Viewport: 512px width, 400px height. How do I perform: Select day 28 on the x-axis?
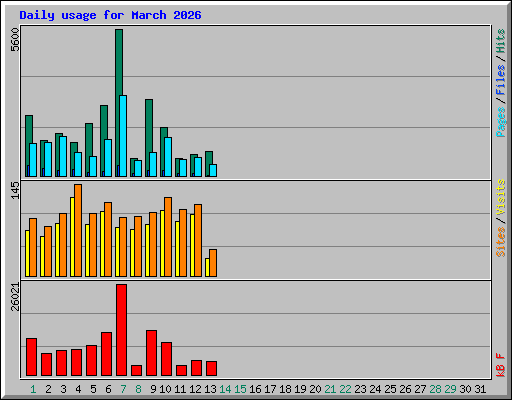click(435, 389)
